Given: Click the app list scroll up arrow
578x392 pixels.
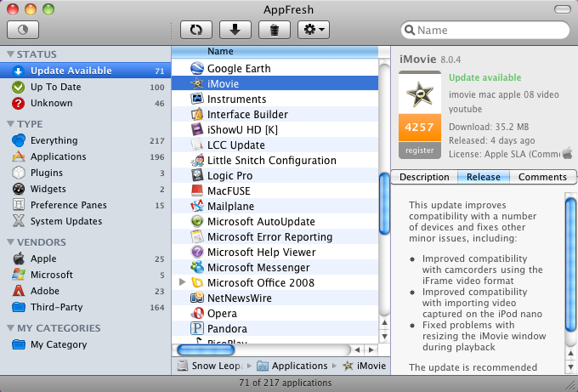Looking at the screenshot, I should click(384, 322).
